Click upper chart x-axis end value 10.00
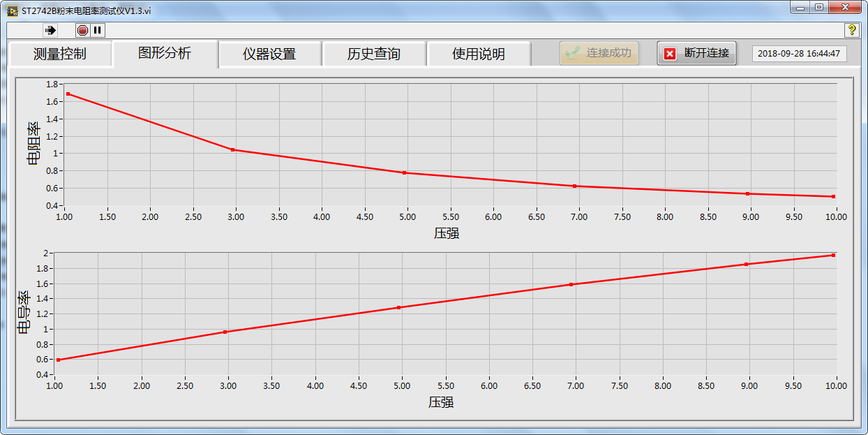868x435 pixels. 836,217
